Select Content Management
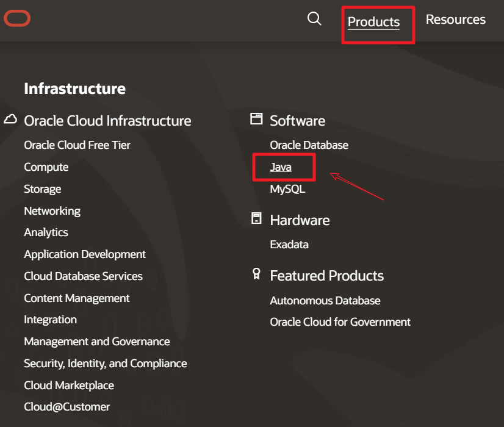 click(x=77, y=298)
